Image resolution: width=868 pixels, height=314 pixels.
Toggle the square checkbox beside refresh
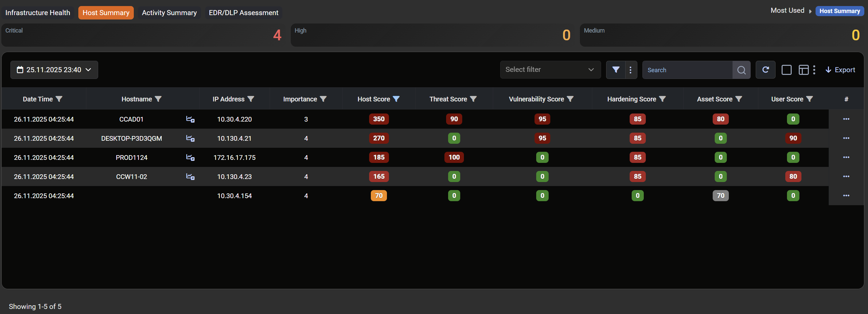point(786,70)
